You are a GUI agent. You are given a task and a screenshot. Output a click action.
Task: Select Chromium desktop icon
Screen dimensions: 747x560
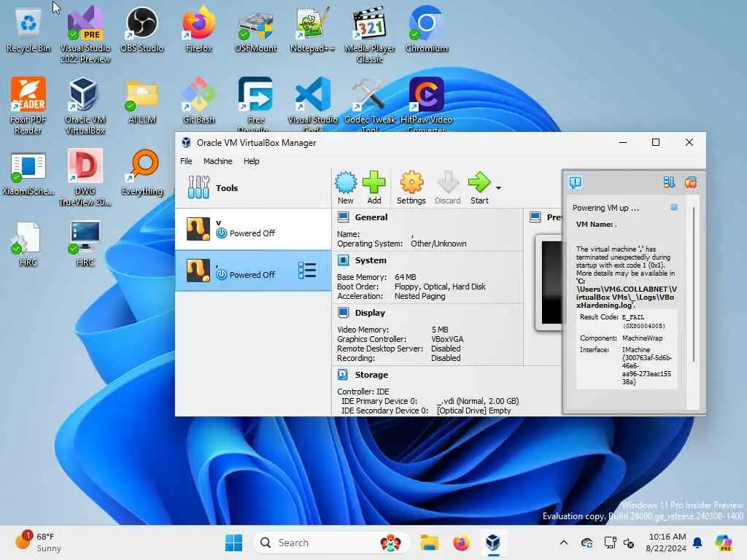(426, 29)
